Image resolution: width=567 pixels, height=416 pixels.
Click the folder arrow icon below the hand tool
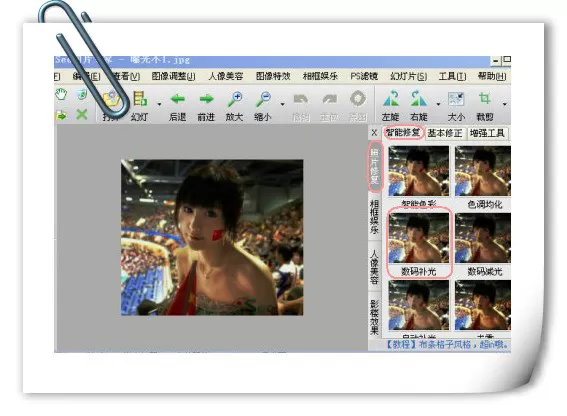61,115
